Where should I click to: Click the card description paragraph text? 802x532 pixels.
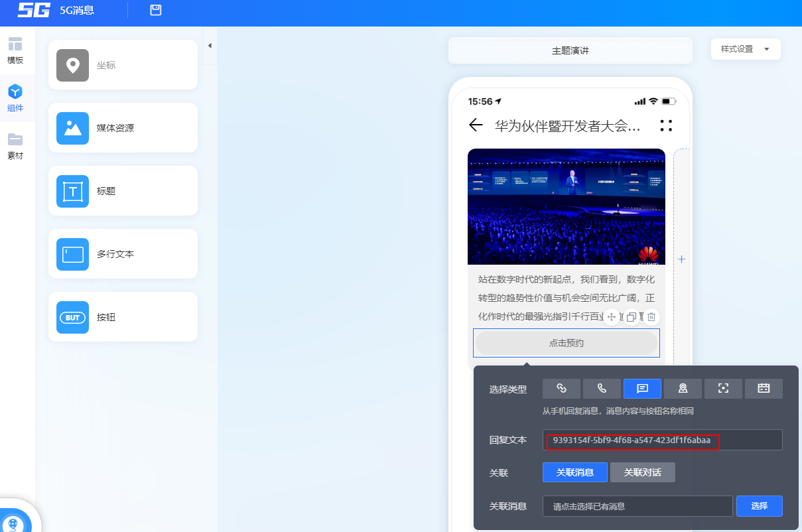point(567,297)
